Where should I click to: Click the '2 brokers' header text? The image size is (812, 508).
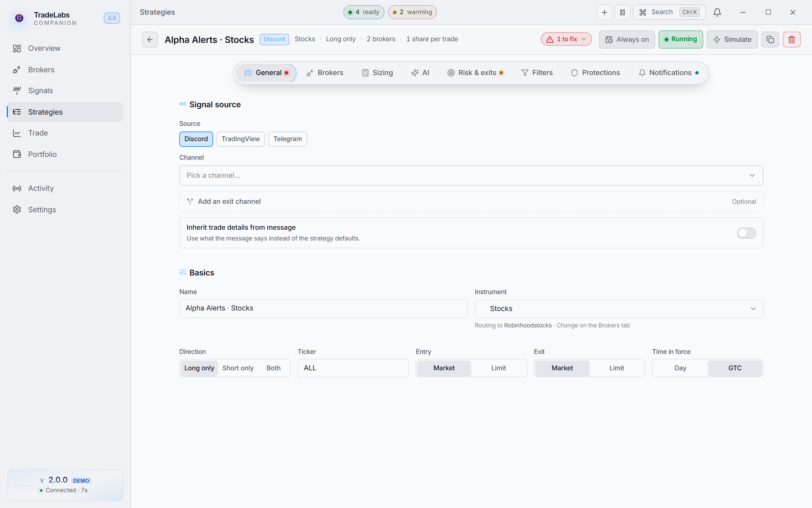point(381,39)
